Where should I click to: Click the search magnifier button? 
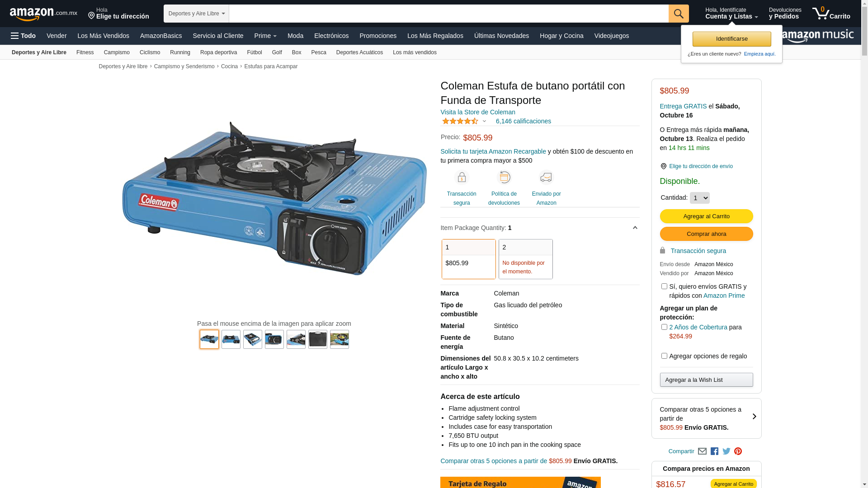[678, 14]
